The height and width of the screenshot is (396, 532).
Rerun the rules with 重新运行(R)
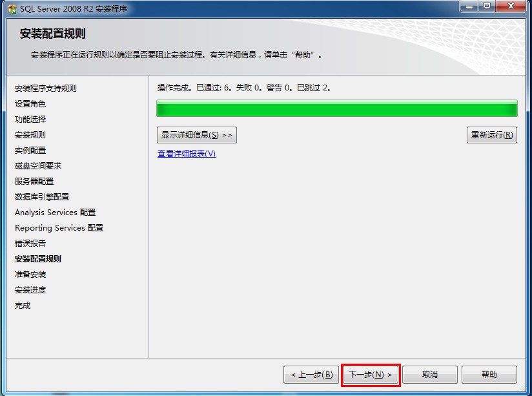pos(492,135)
